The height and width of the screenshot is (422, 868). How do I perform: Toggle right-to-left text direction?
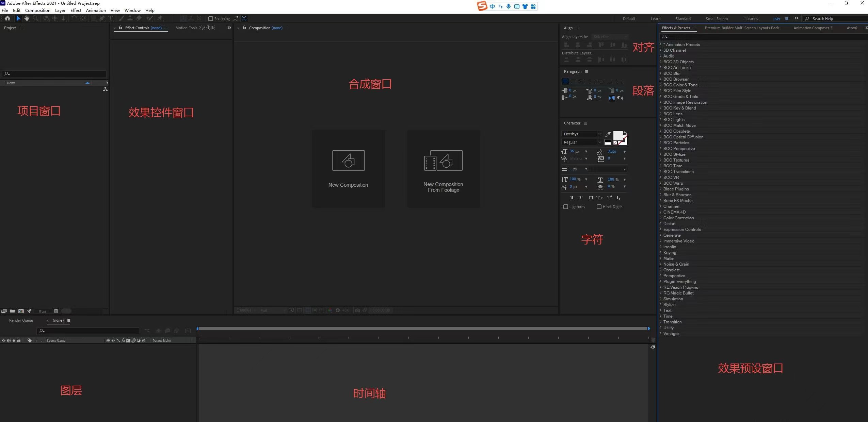point(620,98)
